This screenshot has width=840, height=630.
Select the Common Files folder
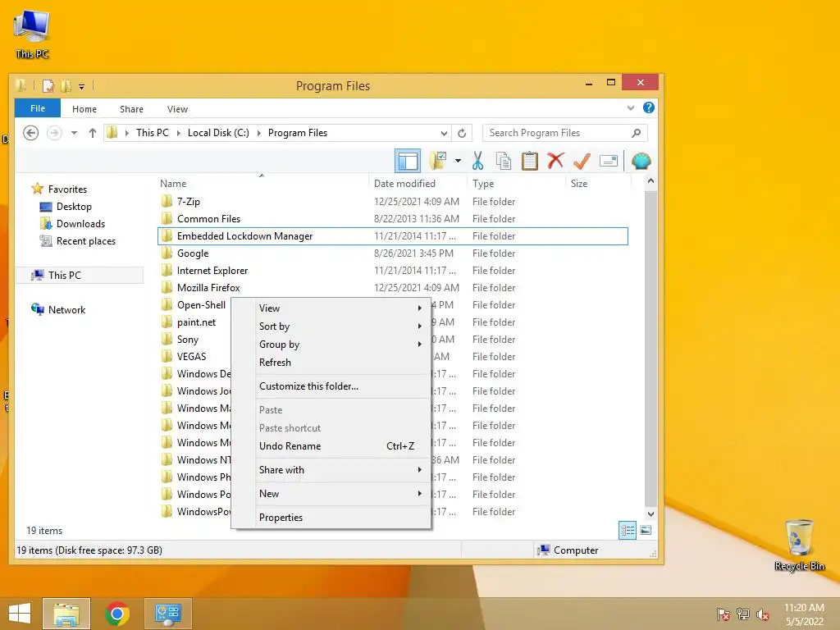click(393, 219)
